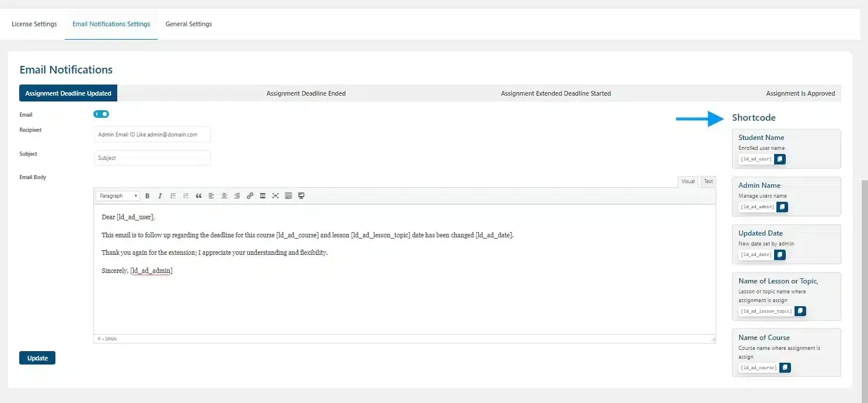
Task: Click into the Recipient email field
Action: click(152, 134)
